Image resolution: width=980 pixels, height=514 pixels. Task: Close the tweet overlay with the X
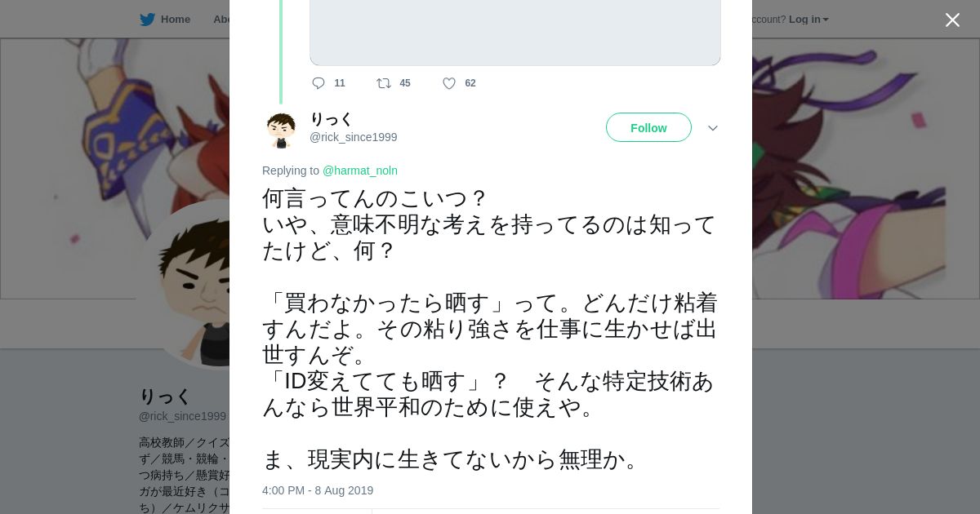tap(952, 20)
